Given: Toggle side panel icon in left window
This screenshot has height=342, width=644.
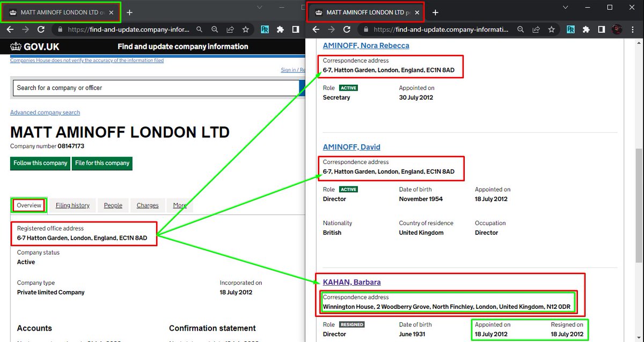Looking at the screenshot, I should [x=295, y=30].
